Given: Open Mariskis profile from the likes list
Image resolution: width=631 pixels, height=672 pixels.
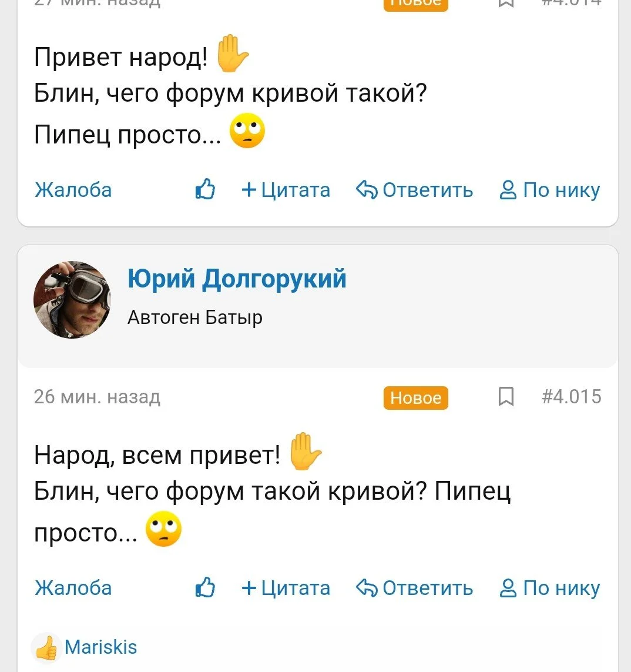Looking at the screenshot, I should (100, 647).
